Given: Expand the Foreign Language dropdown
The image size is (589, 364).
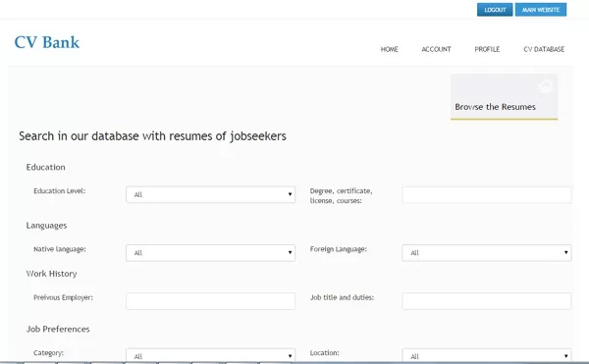Looking at the screenshot, I should [x=487, y=253].
